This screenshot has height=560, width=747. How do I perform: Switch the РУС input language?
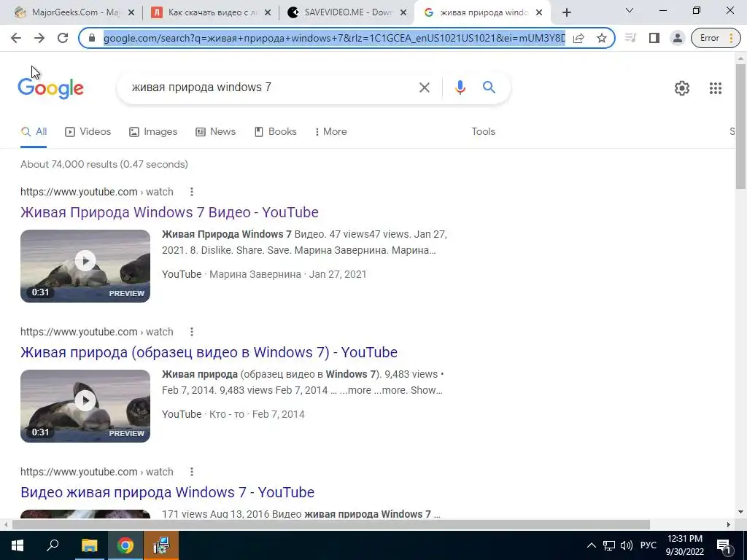648,545
